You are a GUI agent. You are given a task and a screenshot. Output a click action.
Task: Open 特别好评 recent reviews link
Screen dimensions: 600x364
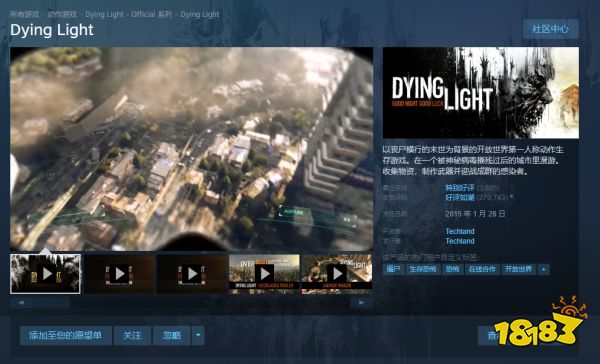coord(460,188)
